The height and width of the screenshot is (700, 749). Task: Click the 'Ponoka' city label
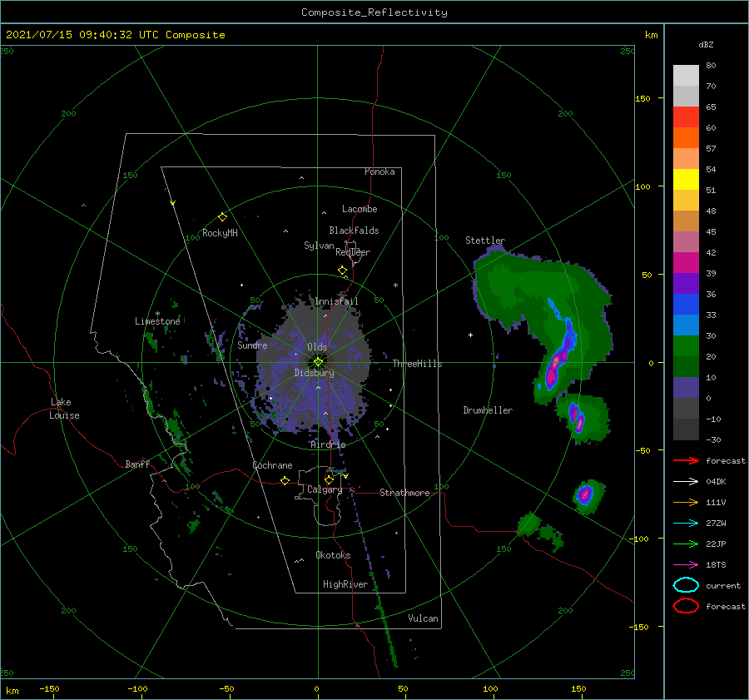click(x=379, y=171)
